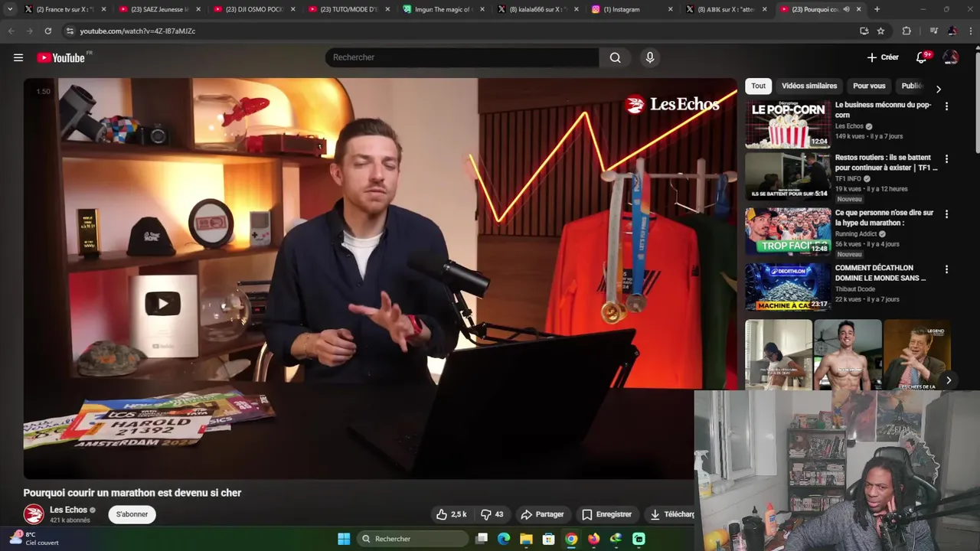980x551 pixels.
Task: Click the Enregistrer save button
Action: (x=606, y=514)
